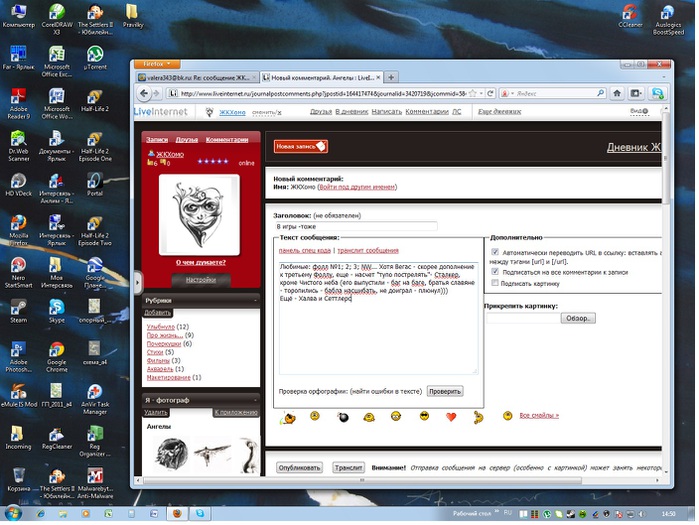The height and width of the screenshot is (525, 699).
Task: Open Mozilla Firefox desktop shortcut
Action: click(18, 230)
